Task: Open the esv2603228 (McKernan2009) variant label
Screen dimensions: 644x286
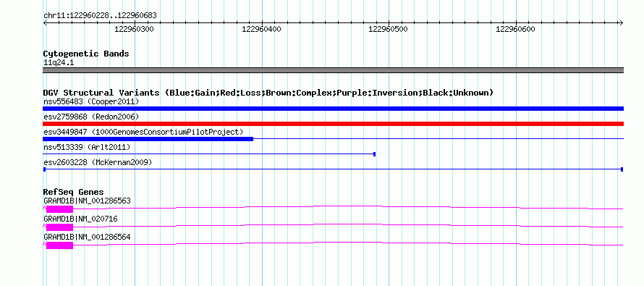Action: point(98,162)
